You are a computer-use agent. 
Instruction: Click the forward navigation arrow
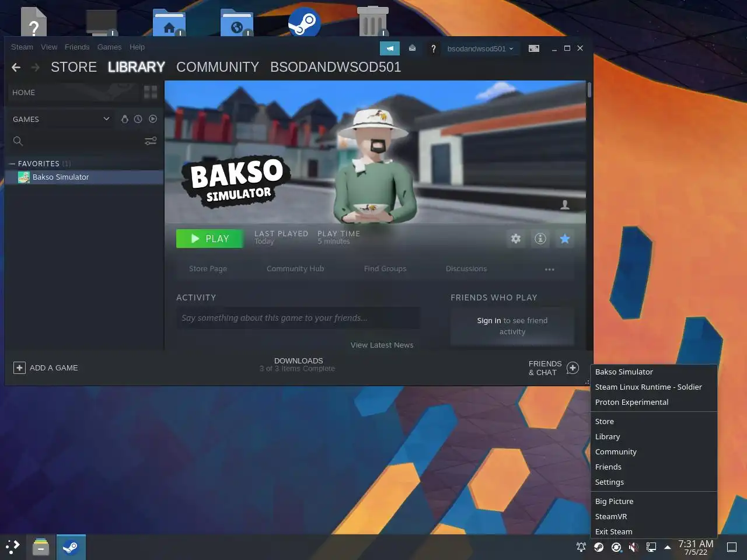(36, 68)
